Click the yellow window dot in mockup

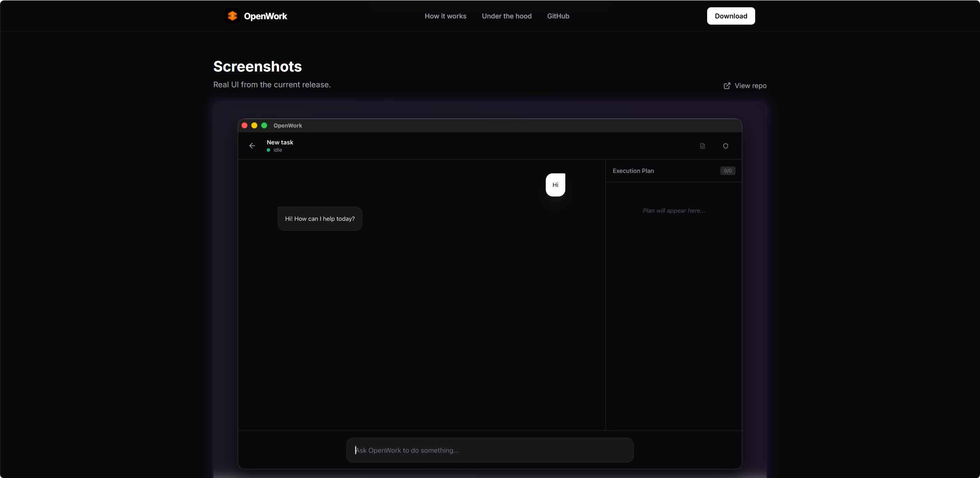(x=254, y=125)
